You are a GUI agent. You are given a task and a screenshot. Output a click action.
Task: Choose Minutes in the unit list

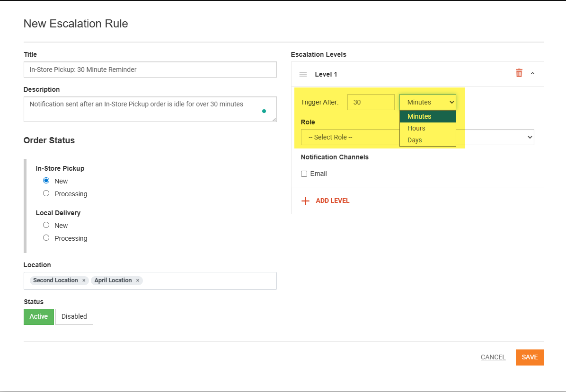[428, 116]
